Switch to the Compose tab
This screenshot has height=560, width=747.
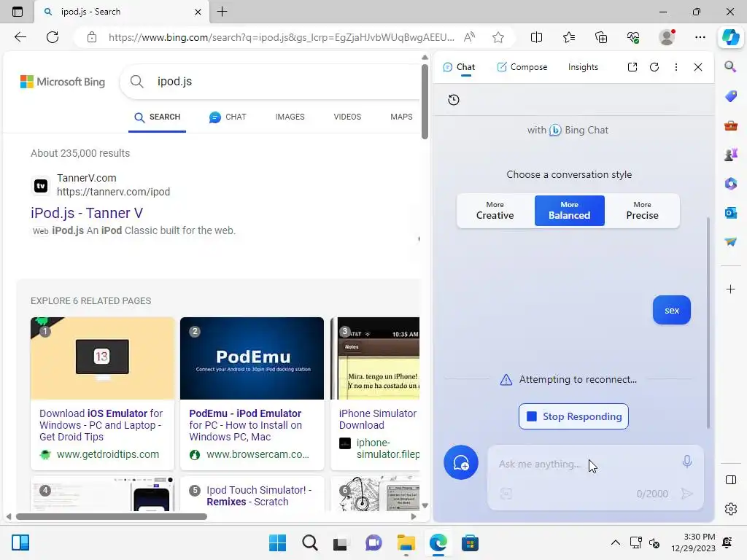click(522, 67)
